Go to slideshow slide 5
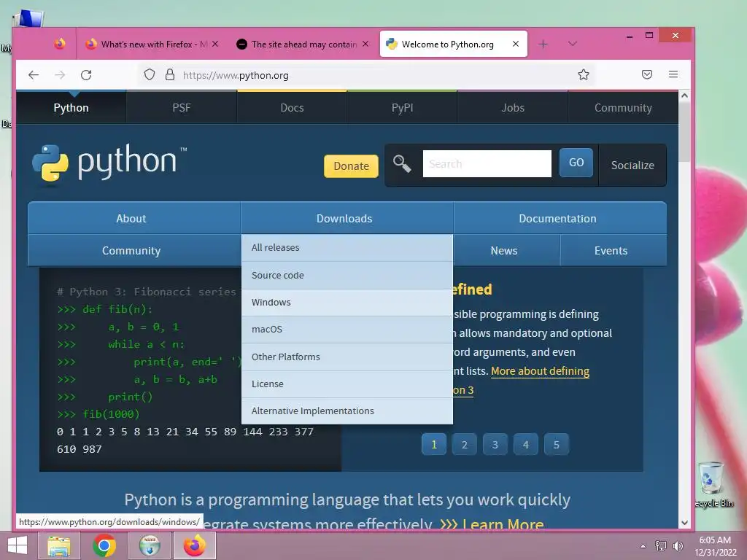 (x=556, y=444)
